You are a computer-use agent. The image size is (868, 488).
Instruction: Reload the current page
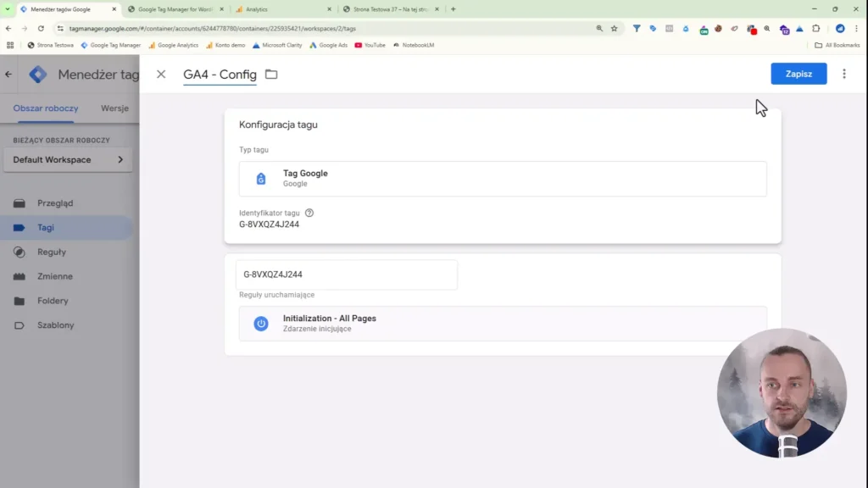[41, 28]
